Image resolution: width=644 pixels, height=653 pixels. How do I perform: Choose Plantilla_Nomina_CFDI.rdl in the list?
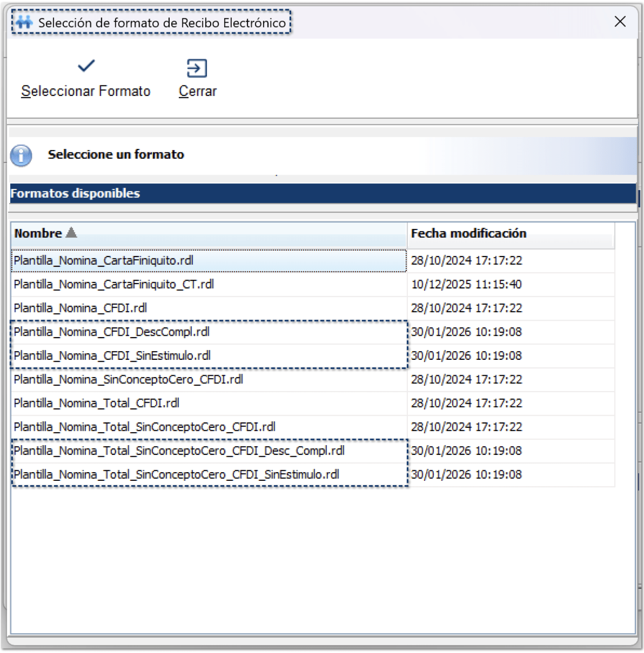point(80,308)
